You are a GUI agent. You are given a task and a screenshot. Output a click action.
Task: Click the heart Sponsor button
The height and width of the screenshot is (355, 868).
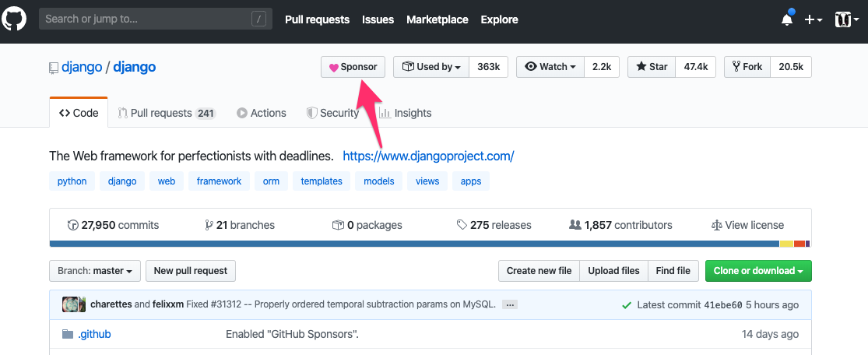353,67
